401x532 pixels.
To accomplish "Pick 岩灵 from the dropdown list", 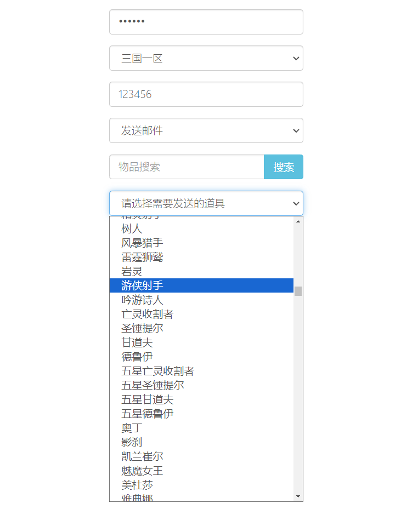I will tap(132, 271).
